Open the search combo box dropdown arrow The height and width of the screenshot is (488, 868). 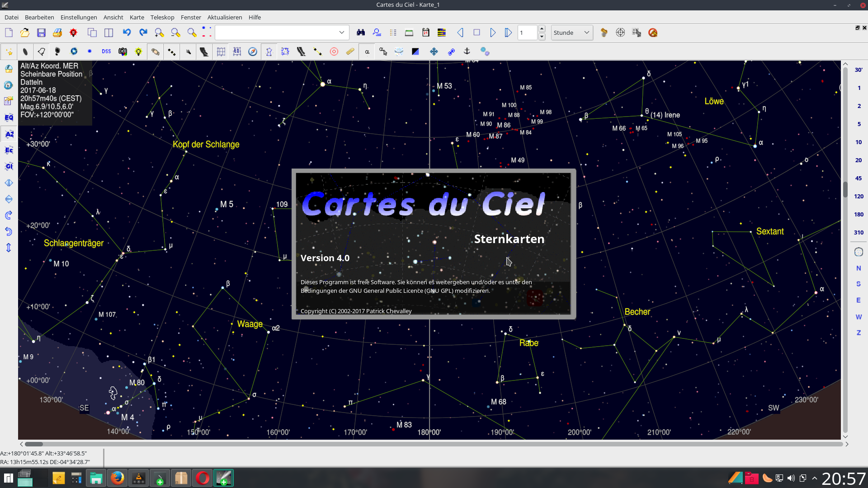pyautogui.click(x=342, y=33)
